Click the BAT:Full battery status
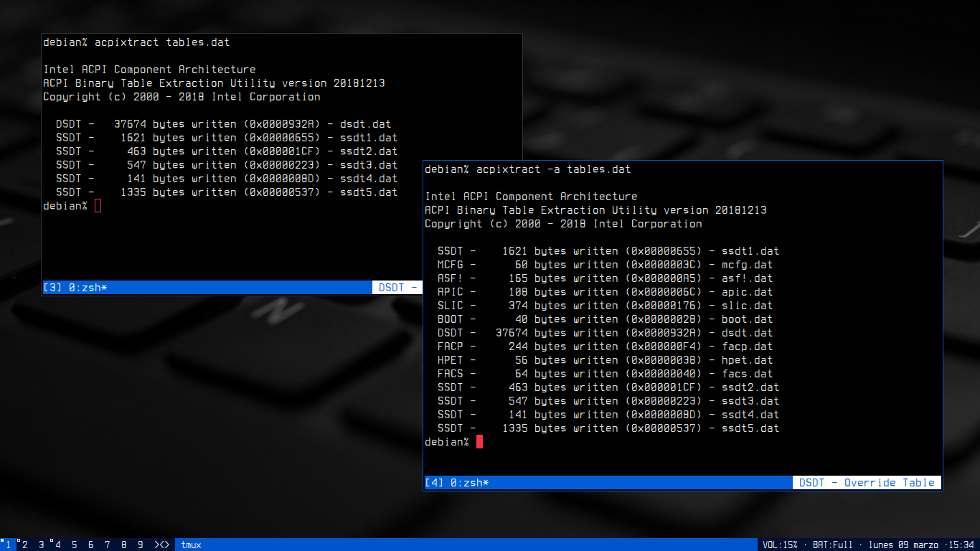This screenshot has height=551, width=980. [833, 545]
